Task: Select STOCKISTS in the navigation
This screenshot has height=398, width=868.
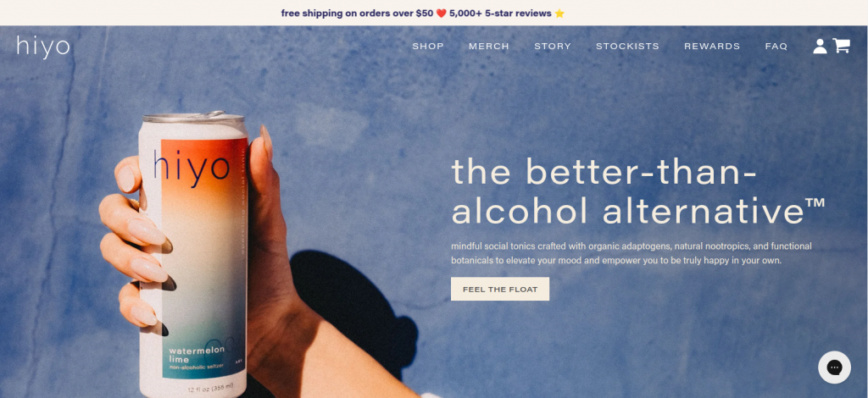Action: 627,47
